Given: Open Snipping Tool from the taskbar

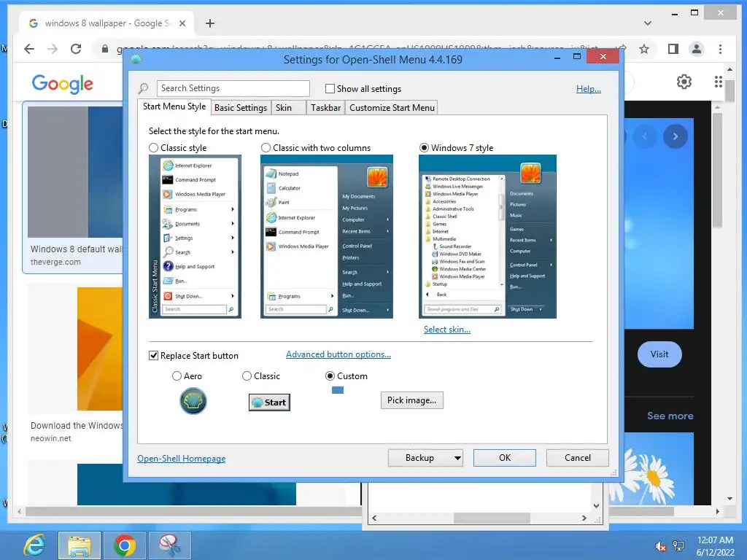Looking at the screenshot, I should (x=169, y=545).
